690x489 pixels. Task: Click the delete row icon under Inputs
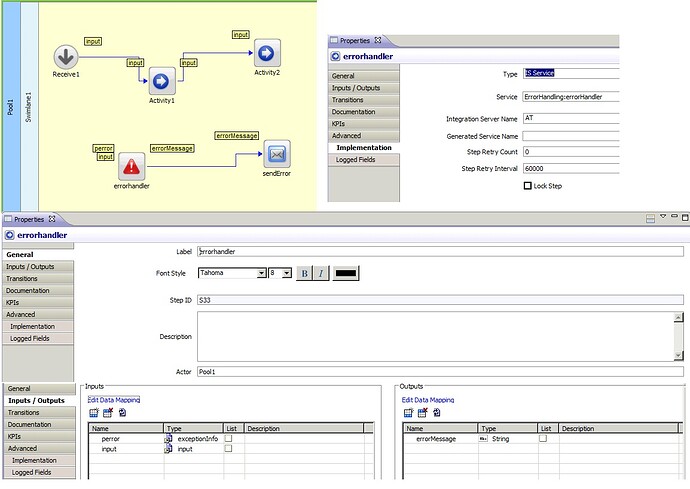108,413
